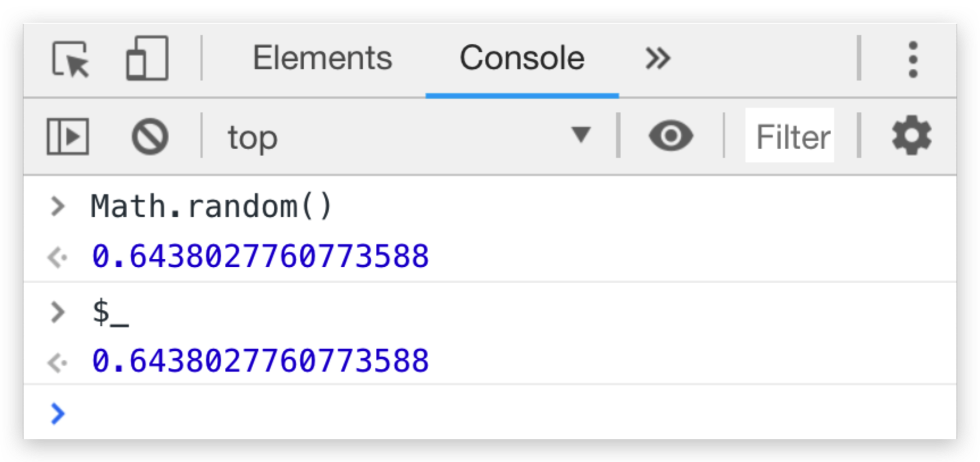Click the output arrow beside the first result
The height and width of the screenshot is (462, 980).
point(57,258)
